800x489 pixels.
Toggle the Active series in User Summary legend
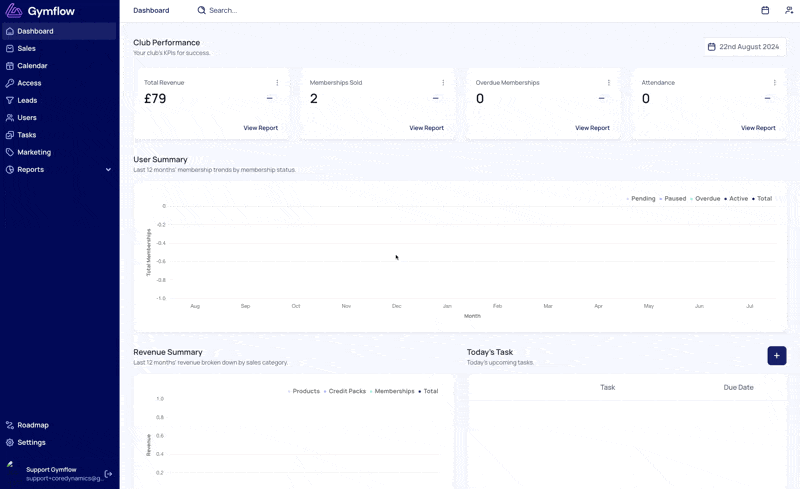[736, 199]
